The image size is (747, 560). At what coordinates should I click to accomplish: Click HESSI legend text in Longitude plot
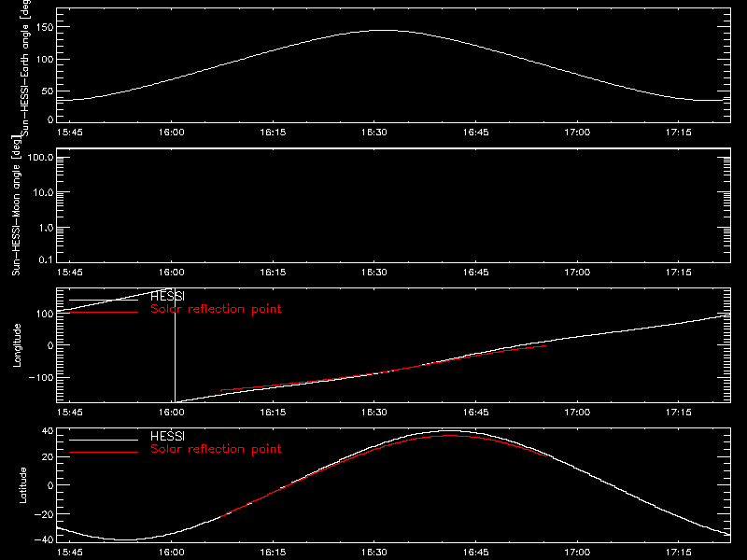tap(167, 297)
